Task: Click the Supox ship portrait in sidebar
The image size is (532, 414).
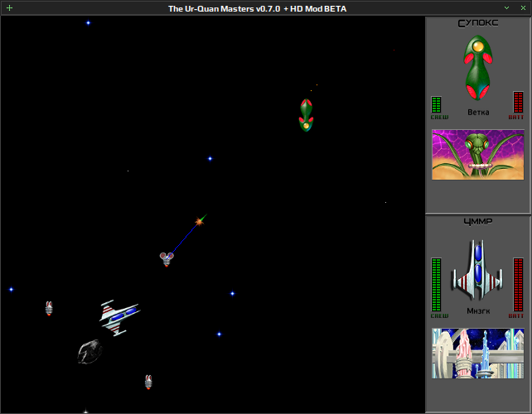Action: (x=478, y=68)
